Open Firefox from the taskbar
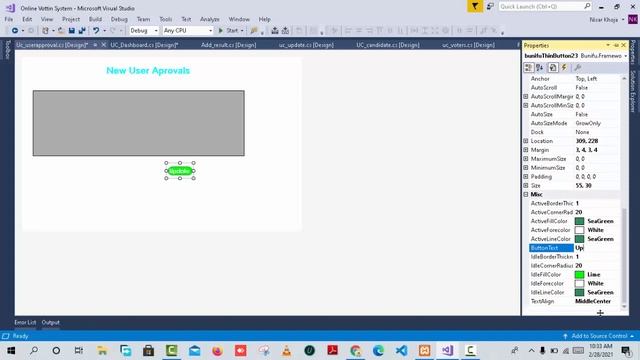This screenshot has height=360, width=640. (x=217, y=350)
